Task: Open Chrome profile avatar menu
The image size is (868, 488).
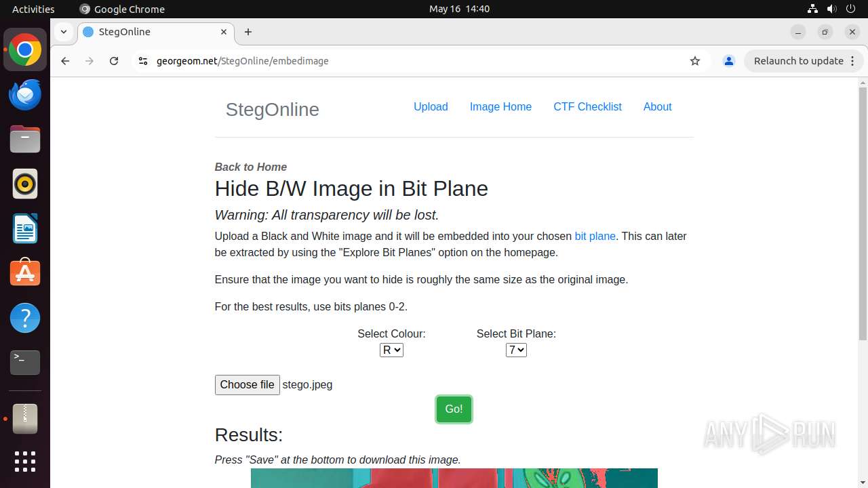Action: click(x=729, y=61)
